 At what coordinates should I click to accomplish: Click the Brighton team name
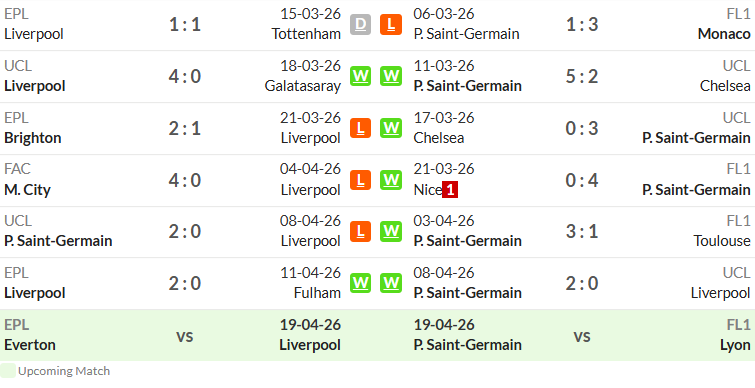pyautogui.click(x=33, y=138)
